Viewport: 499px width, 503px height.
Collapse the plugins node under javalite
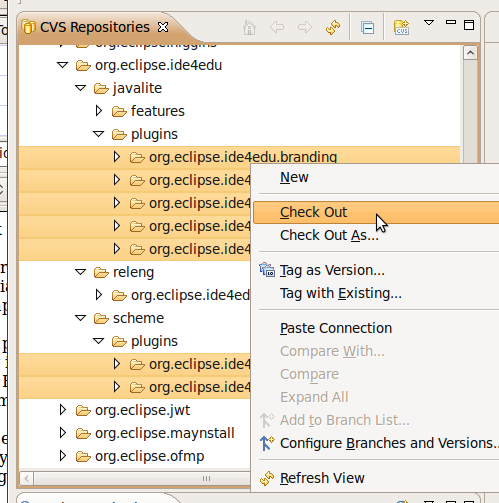pos(99,134)
